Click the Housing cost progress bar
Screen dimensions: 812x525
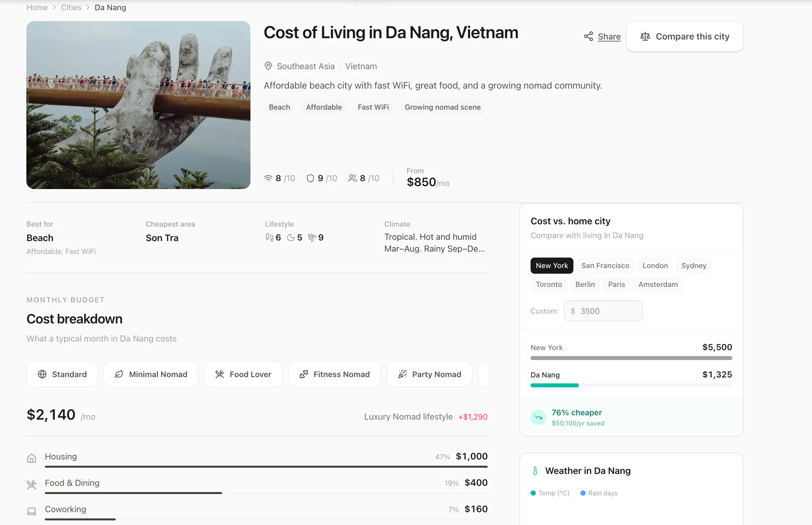click(x=266, y=466)
